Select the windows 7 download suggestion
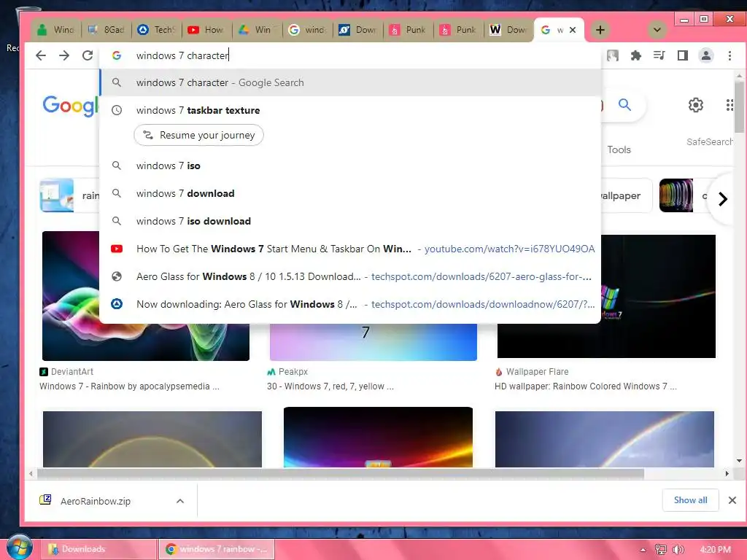 click(x=350, y=193)
